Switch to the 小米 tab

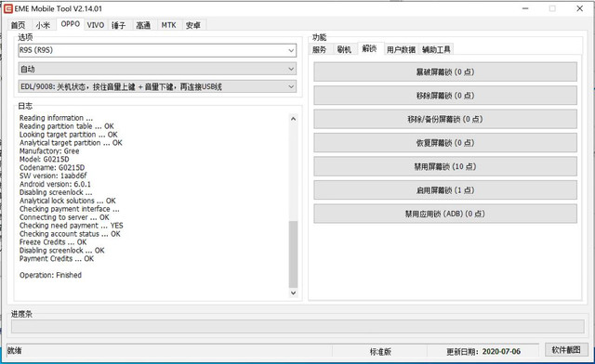43,25
